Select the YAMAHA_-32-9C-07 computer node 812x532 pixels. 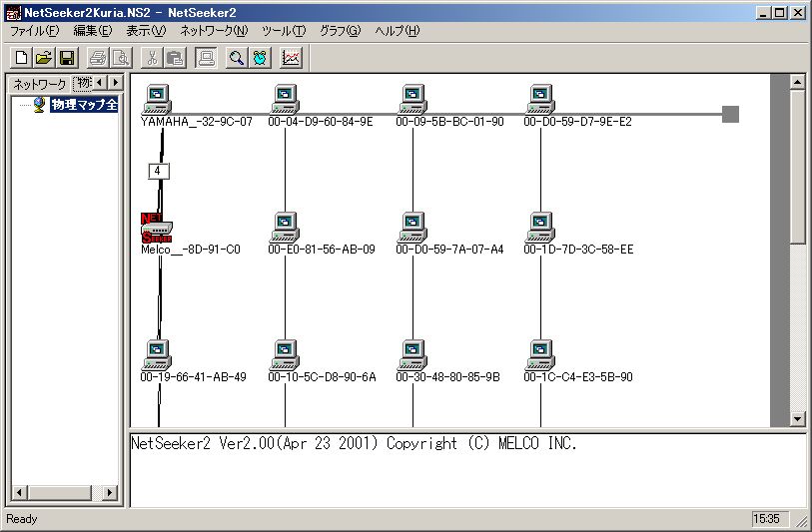(157, 100)
